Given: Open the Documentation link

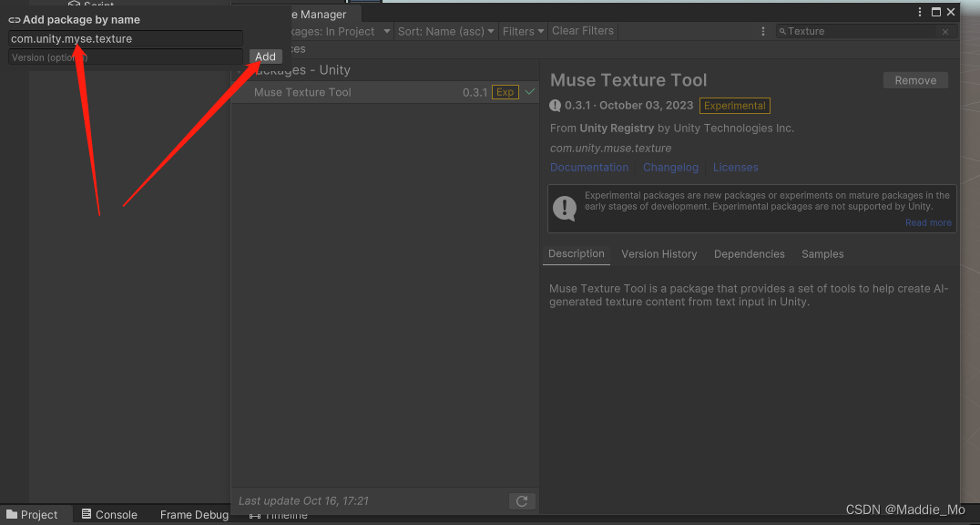Looking at the screenshot, I should coord(589,167).
